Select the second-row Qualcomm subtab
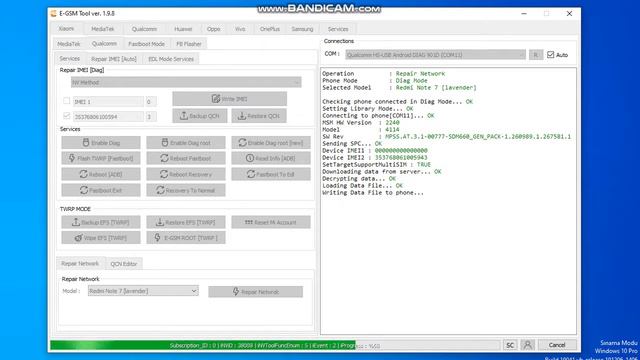This screenshot has height=360, width=640. click(x=104, y=43)
